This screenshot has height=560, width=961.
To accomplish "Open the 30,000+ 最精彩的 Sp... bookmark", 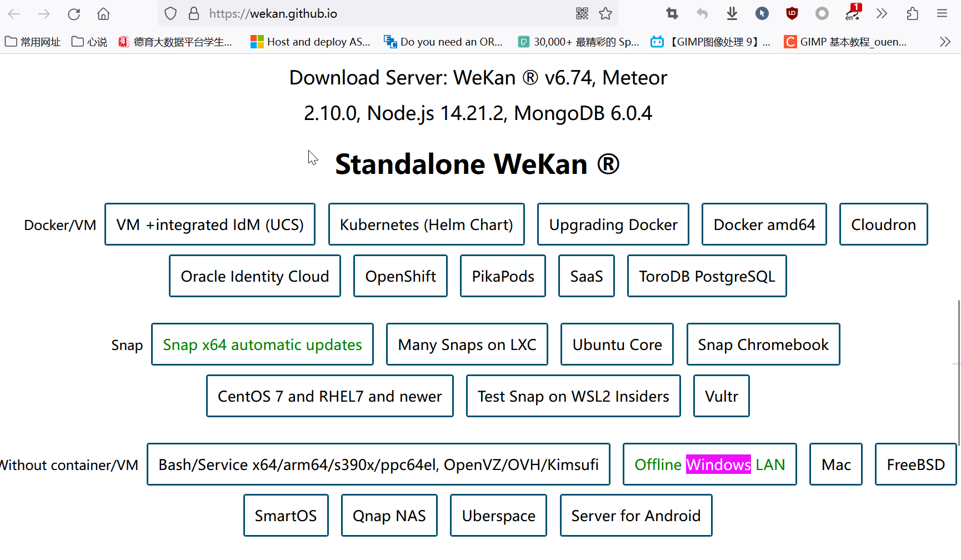I will click(x=578, y=42).
